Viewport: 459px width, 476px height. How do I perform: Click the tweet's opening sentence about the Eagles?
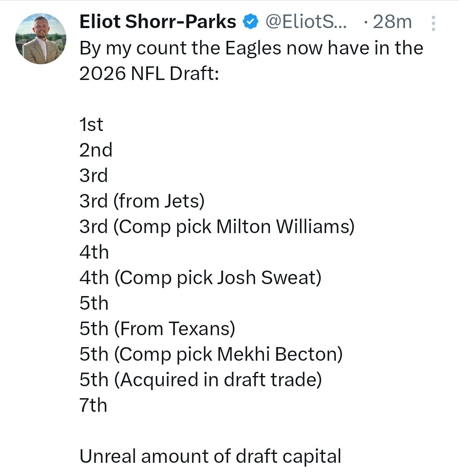[x=251, y=48]
